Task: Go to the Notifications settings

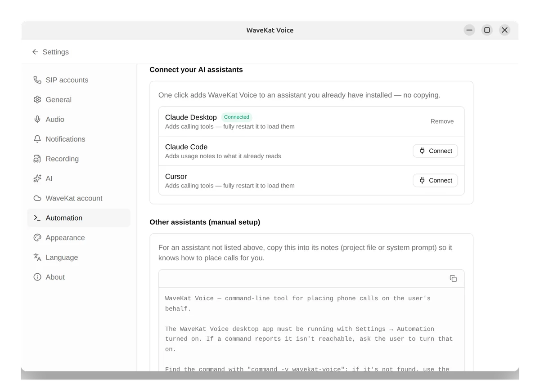Action: 79,139
